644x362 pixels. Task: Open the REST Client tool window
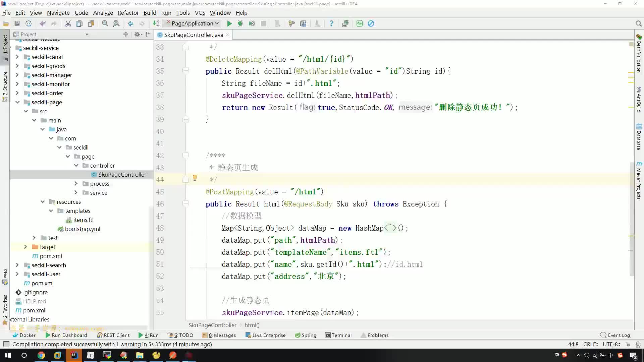[113, 335]
